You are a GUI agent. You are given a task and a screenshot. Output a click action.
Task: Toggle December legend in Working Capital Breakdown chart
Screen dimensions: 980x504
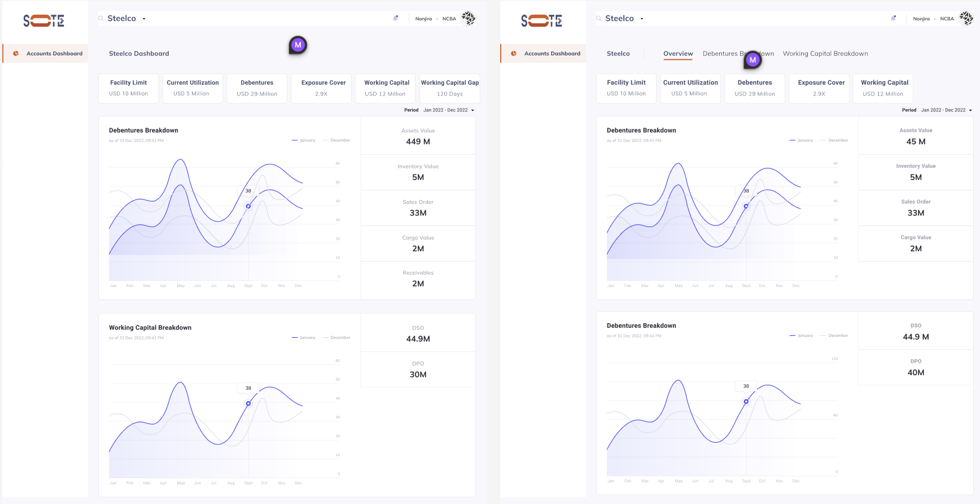pyautogui.click(x=336, y=337)
